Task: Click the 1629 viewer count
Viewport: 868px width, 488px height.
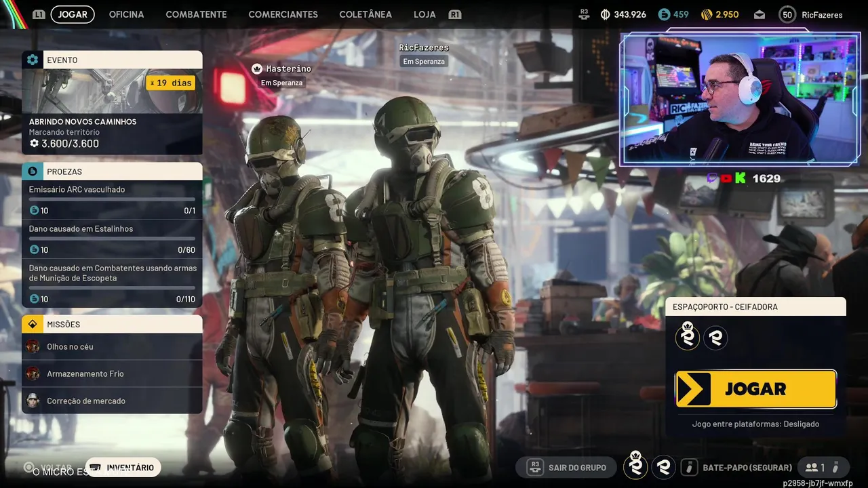Action: point(766,178)
